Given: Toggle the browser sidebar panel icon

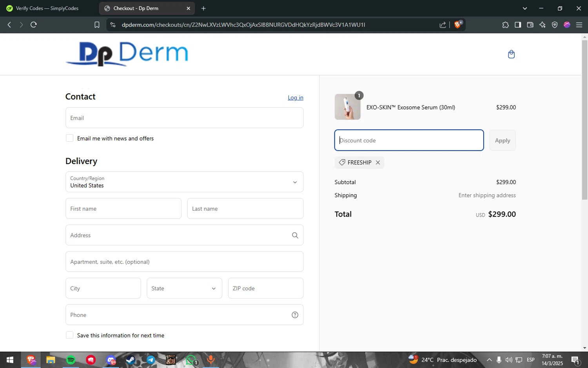Looking at the screenshot, I should [x=518, y=25].
